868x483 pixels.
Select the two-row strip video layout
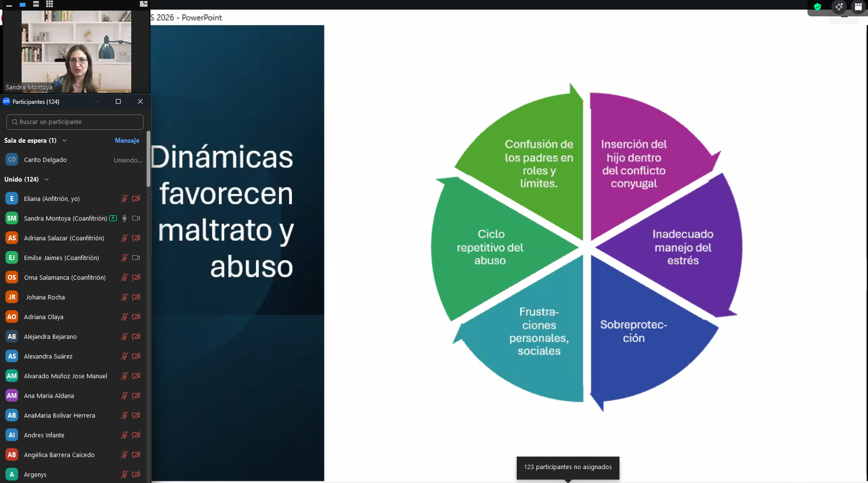(x=36, y=4)
